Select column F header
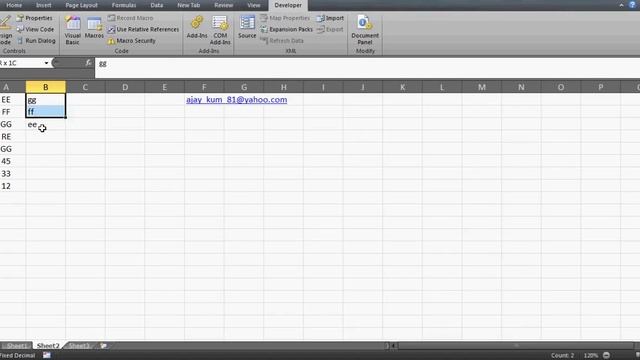Image resolution: width=640 pixels, height=360 pixels. click(x=204, y=87)
